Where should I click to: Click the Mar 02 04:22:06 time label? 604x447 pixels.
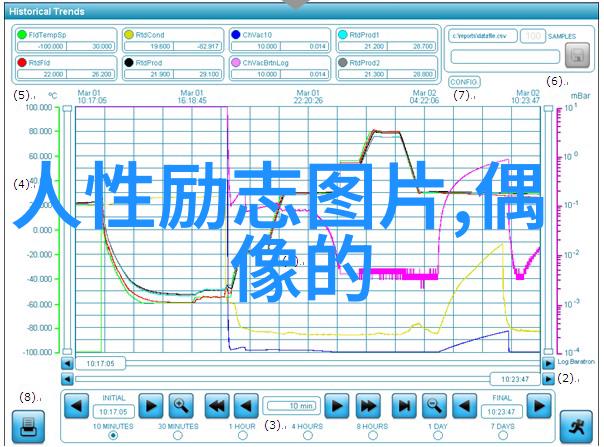coord(424,97)
